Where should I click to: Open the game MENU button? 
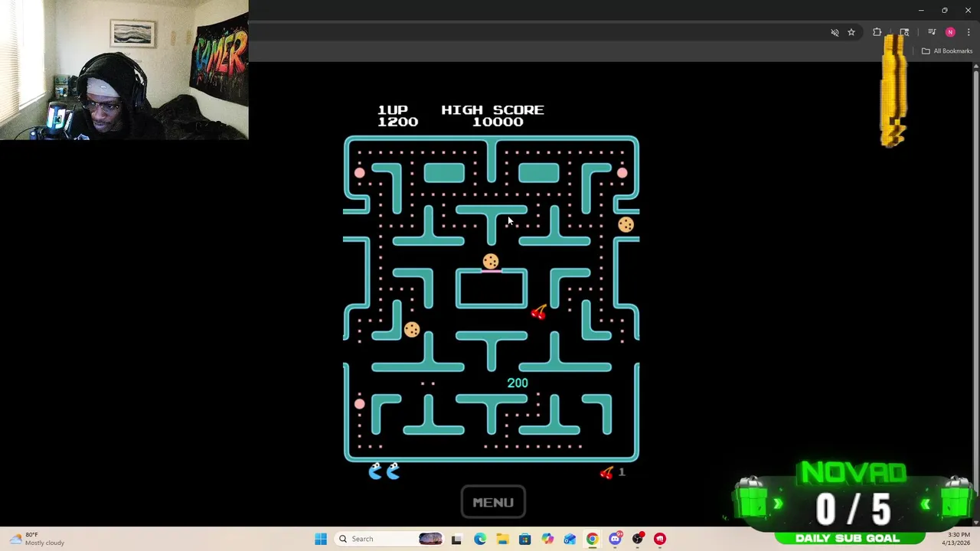tap(493, 502)
